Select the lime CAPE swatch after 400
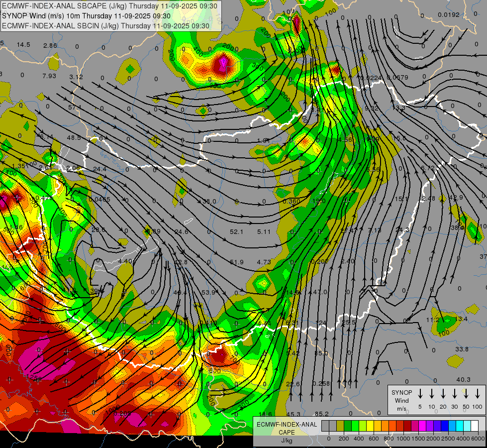 tap(363, 426)
